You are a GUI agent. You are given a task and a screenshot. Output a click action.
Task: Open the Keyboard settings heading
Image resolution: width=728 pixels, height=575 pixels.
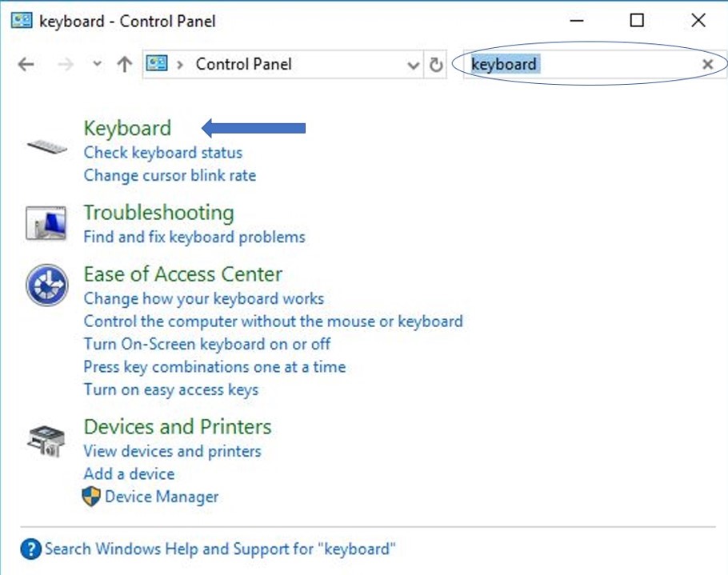click(x=127, y=128)
